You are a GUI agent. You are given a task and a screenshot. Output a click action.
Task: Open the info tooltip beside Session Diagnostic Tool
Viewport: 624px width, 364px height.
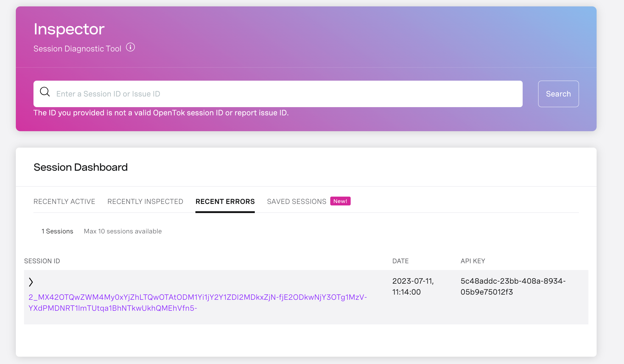click(130, 47)
